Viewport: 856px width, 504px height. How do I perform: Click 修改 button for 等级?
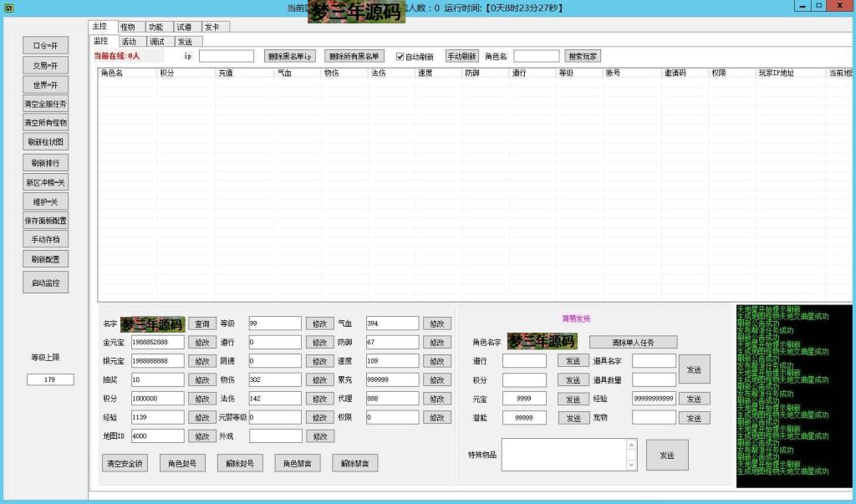click(319, 323)
